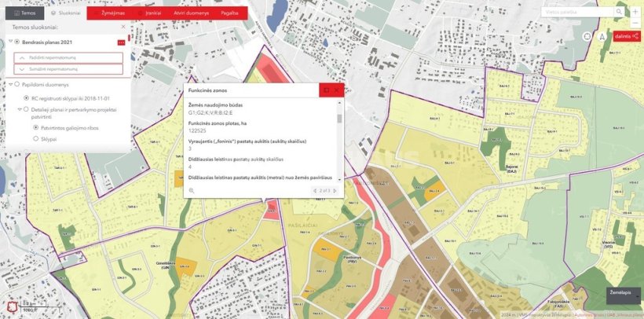Click zoom-to-feature icon in popup footer
The height and width of the screenshot is (319, 644).
tap(191, 190)
